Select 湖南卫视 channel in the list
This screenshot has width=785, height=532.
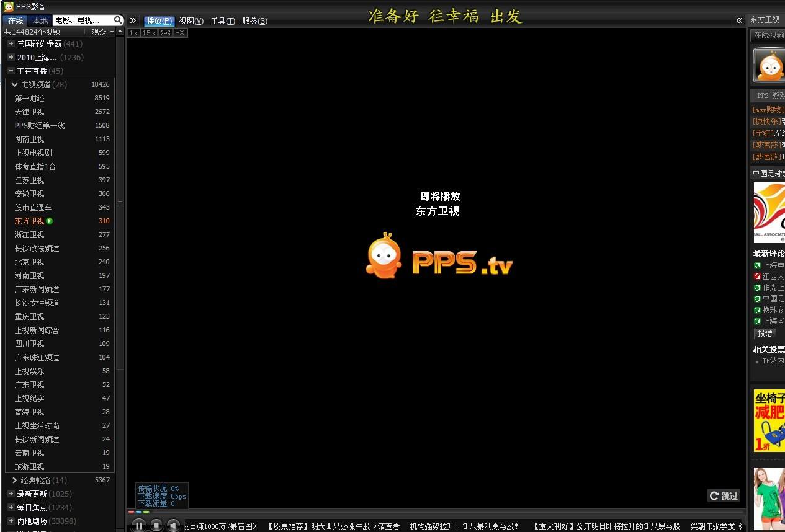(x=30, y=140)
